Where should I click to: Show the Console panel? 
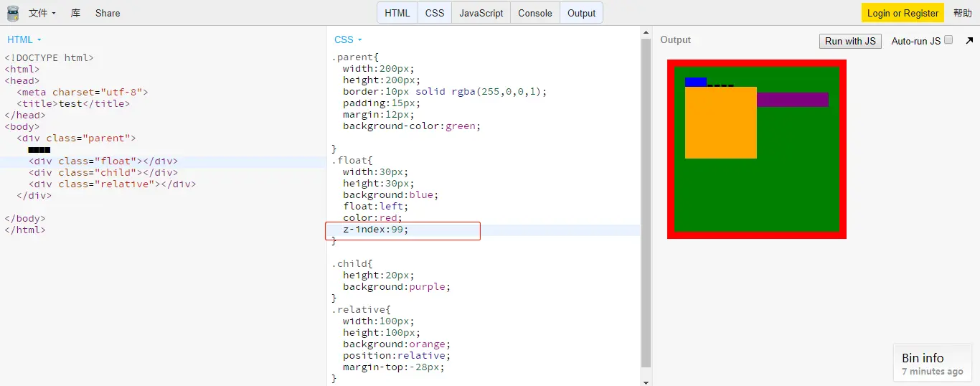[535, 13]
